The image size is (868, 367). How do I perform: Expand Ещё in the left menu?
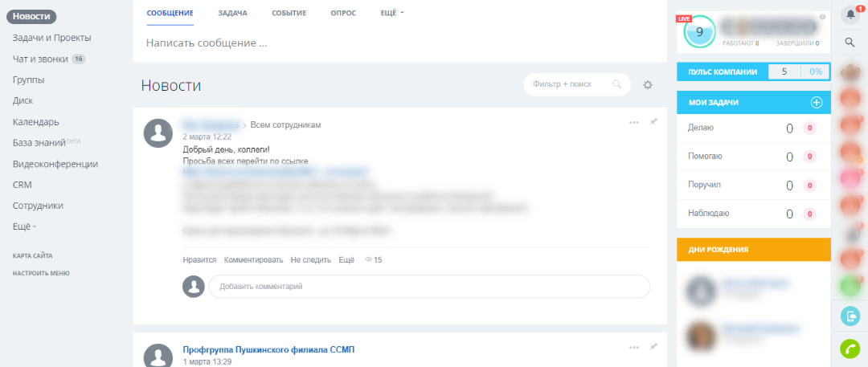[24, 226]
